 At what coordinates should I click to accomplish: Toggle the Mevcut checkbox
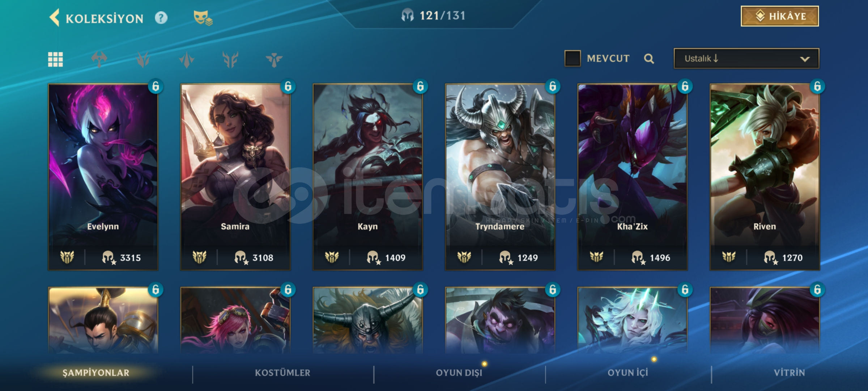click(x=573, y=58)
